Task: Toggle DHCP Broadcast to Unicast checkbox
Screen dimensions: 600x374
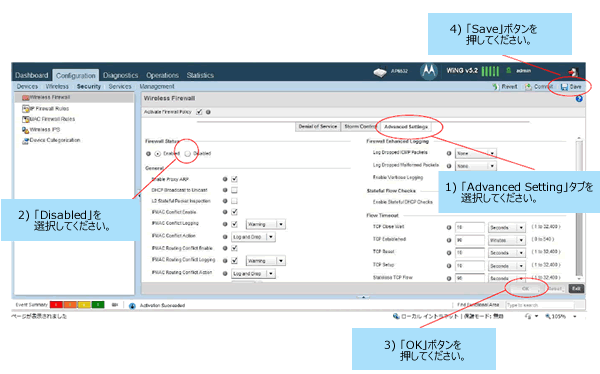Action: click(234, 190)
